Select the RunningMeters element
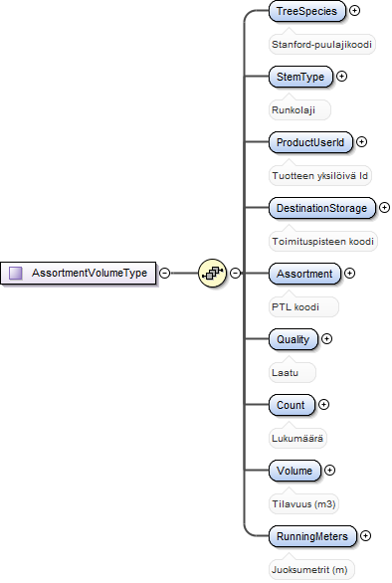Image resolution: width=392 pixels, height=583 pixels. pos(312,536)
